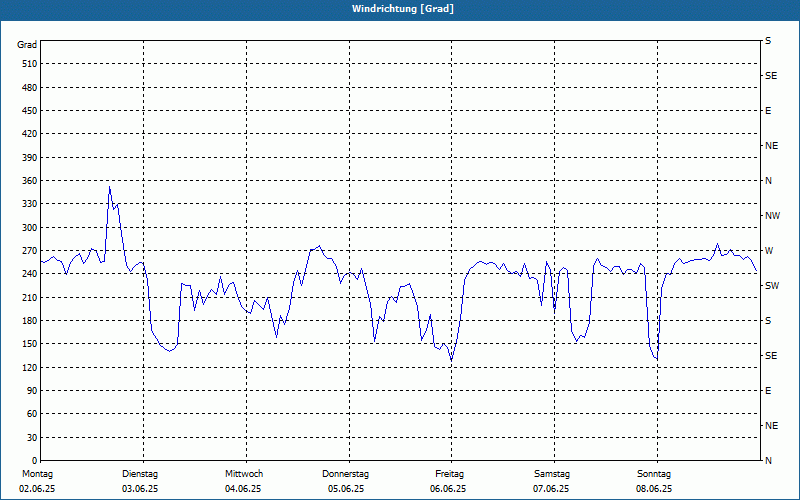Select the date 08.06.25
Image resolution: width=800 pixels, height=500 pixels.
click(x=654, y=489)
